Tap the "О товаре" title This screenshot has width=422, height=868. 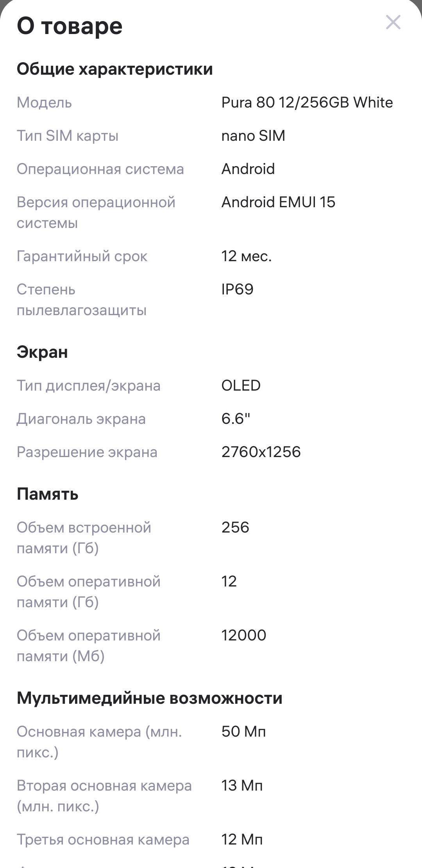70,26
